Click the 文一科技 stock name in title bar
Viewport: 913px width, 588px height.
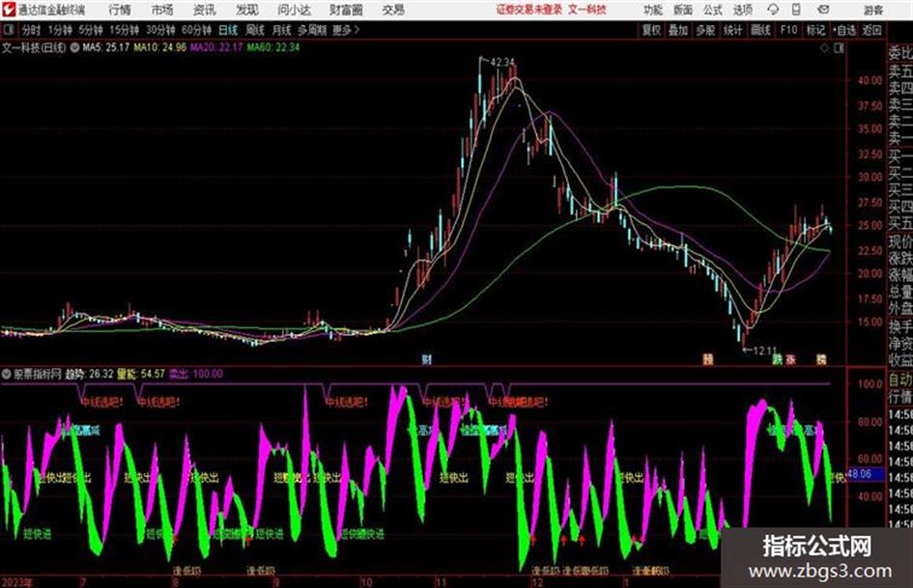pos(587,10)
